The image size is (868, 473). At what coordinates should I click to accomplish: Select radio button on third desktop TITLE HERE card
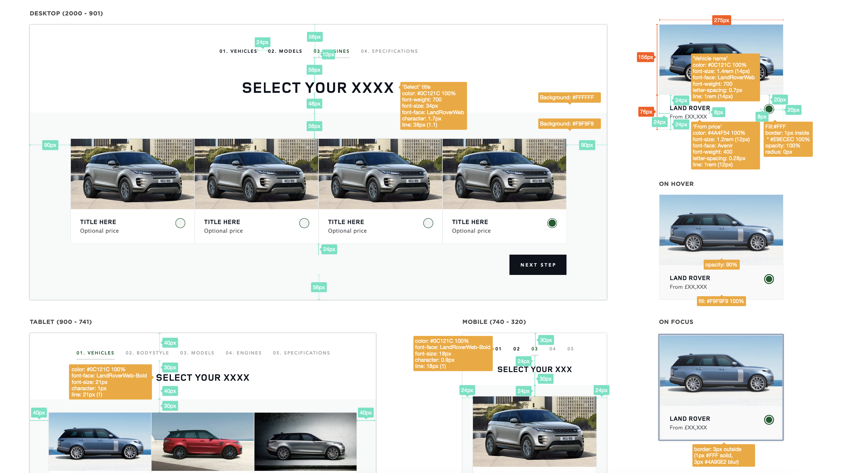[x=428, y=223]
